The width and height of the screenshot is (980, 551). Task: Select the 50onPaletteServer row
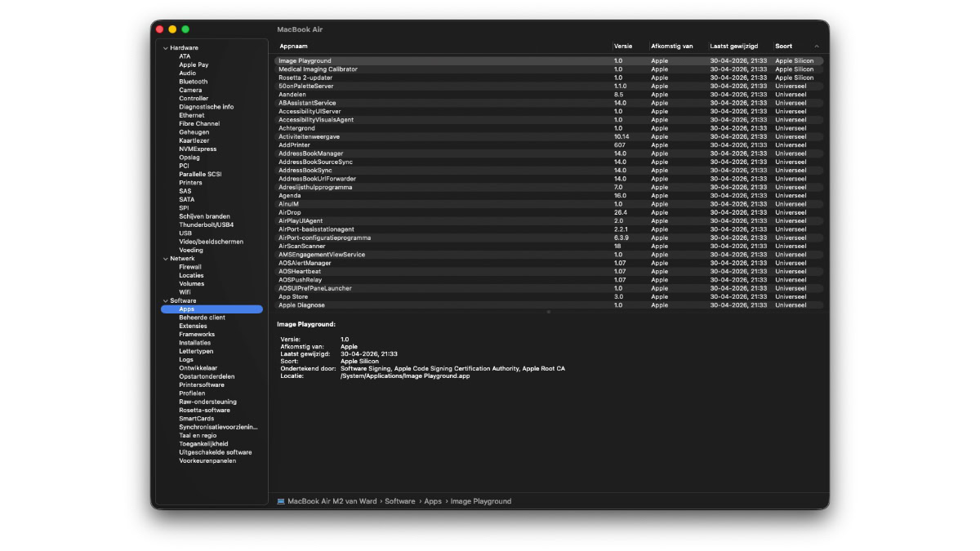click(x=549, y=86)
